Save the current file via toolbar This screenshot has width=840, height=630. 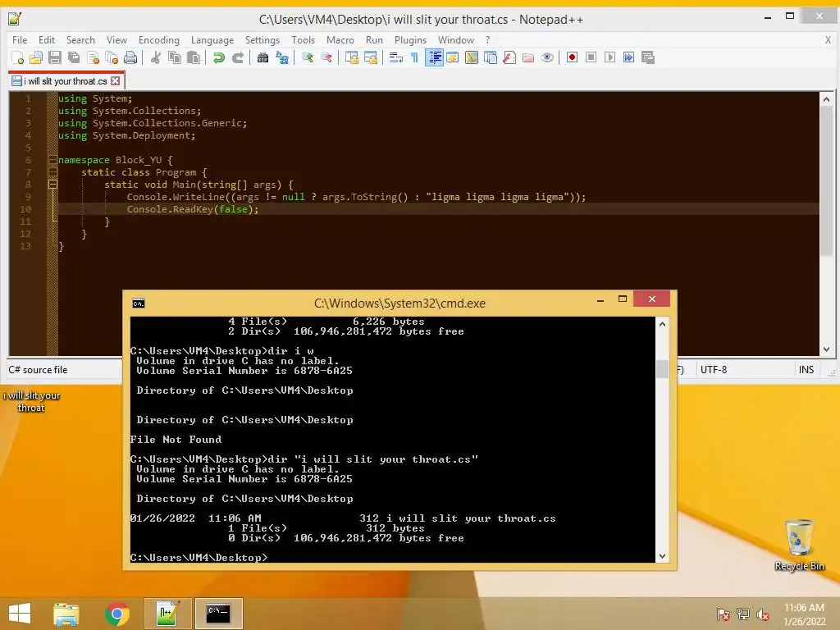pyautogui.click(x=55, y=57)
